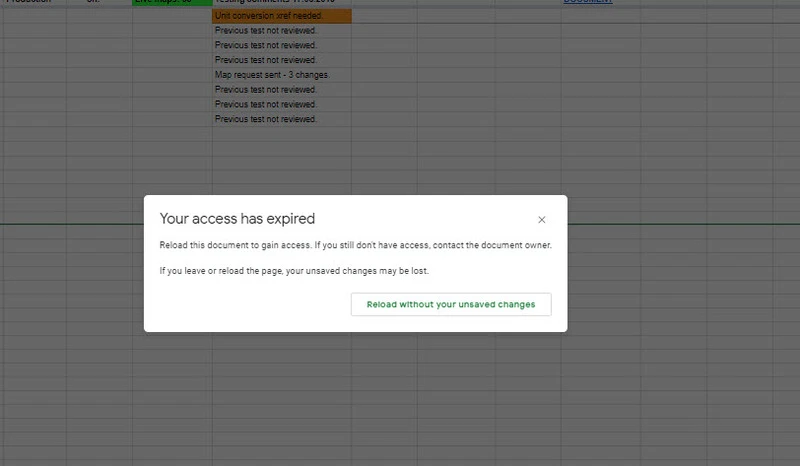The image size is (800, 466).
Task: Select the green Live maps cell
Action: tap(171, 3)
